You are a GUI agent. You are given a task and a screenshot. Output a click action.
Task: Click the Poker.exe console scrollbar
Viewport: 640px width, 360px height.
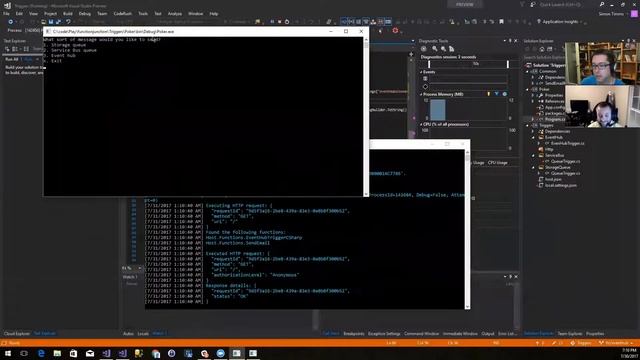click(366, 117)
